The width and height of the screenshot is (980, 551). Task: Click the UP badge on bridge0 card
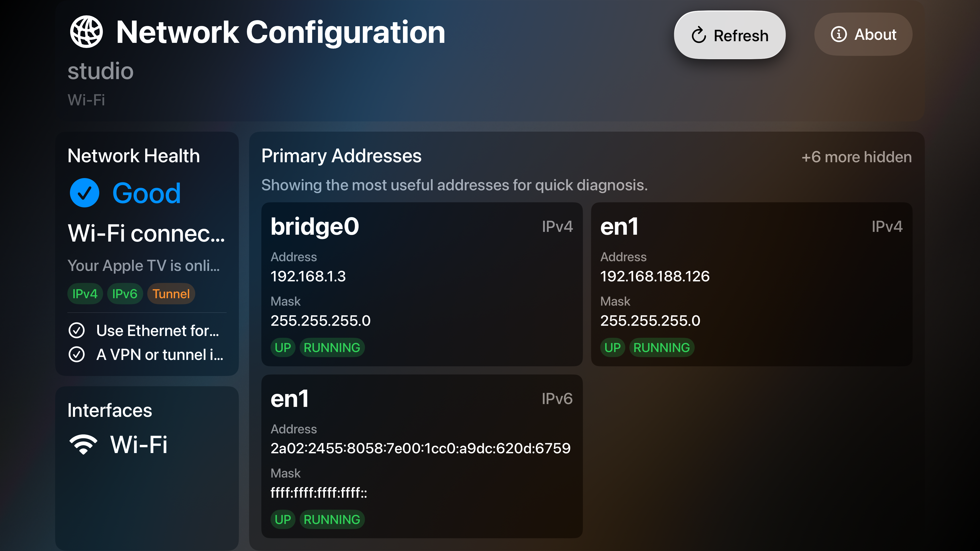[283, 347]
